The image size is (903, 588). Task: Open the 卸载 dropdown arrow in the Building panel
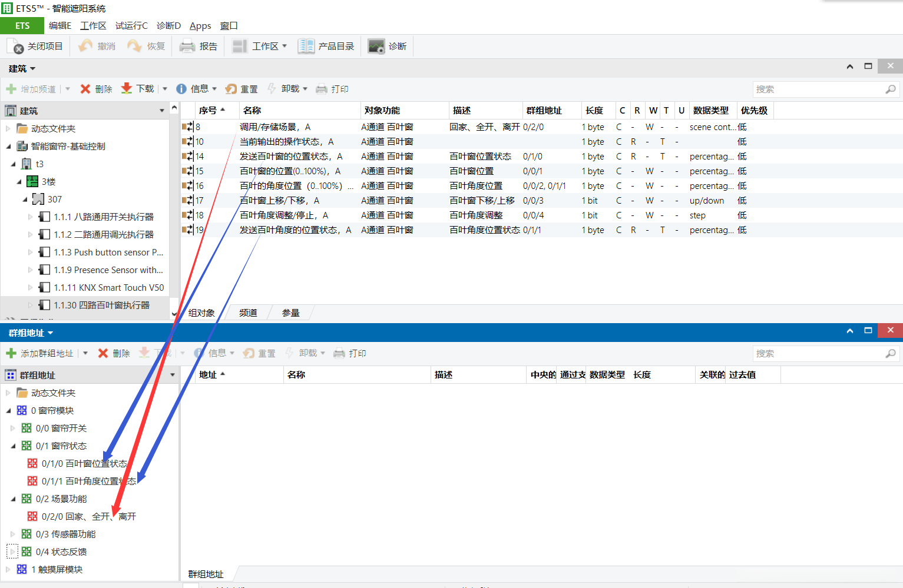305,89
